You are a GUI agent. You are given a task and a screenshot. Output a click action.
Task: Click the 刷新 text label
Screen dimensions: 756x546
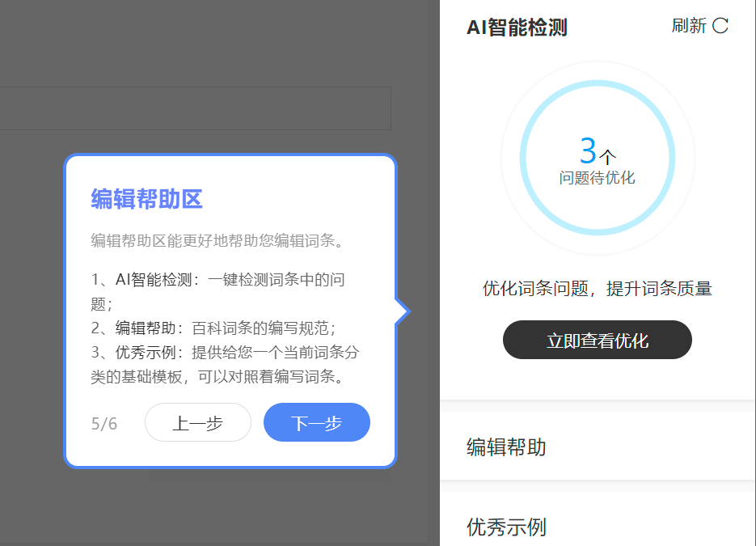[x=689, y=26]
